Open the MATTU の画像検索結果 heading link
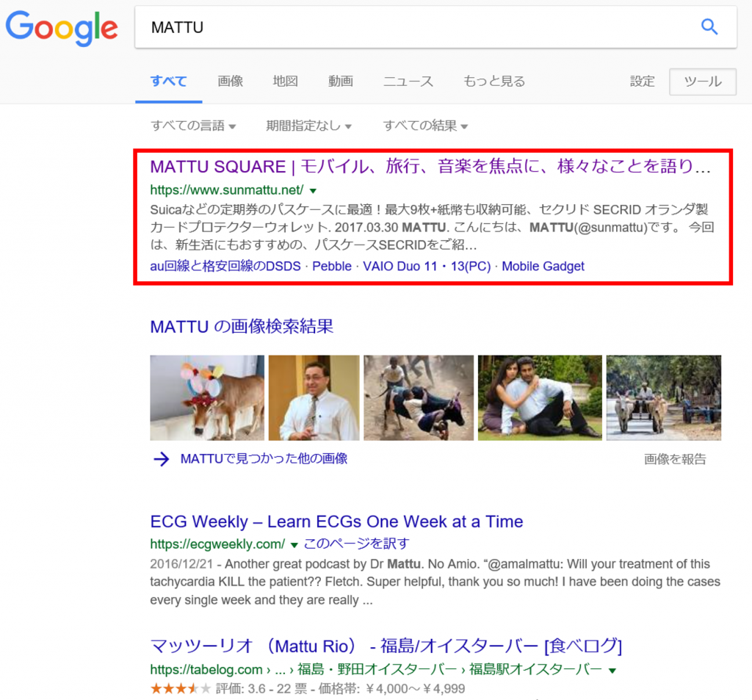The width and height of the screenshot is (752, 700). (x=242, y=327)
